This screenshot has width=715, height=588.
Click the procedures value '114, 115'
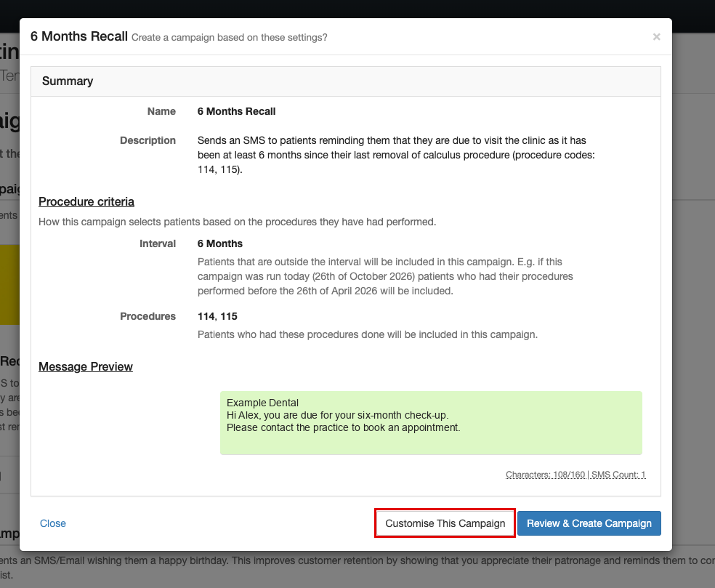tap(217, 316)
